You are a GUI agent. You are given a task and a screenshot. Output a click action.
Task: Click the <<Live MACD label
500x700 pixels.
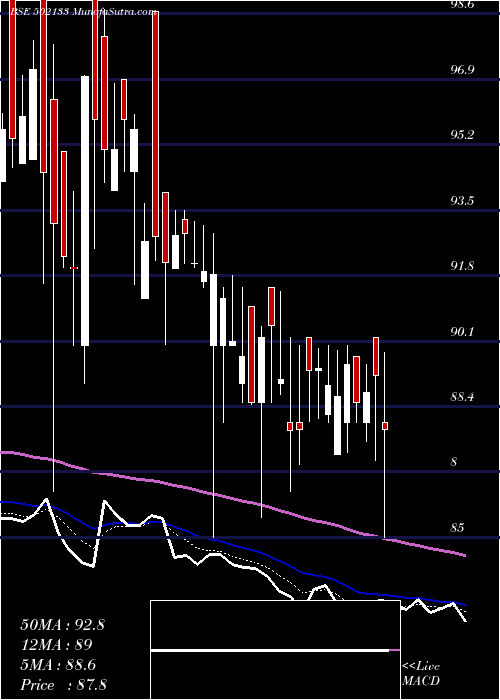421,673
